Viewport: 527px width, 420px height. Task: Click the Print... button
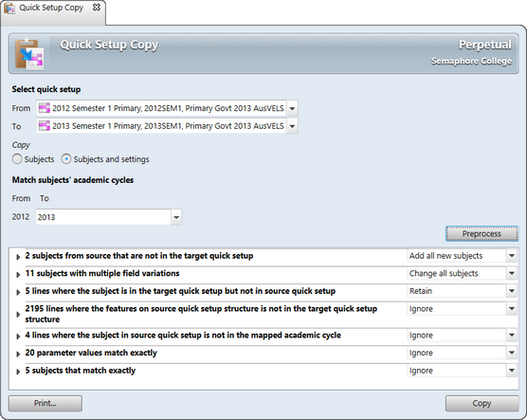point(45,403)
